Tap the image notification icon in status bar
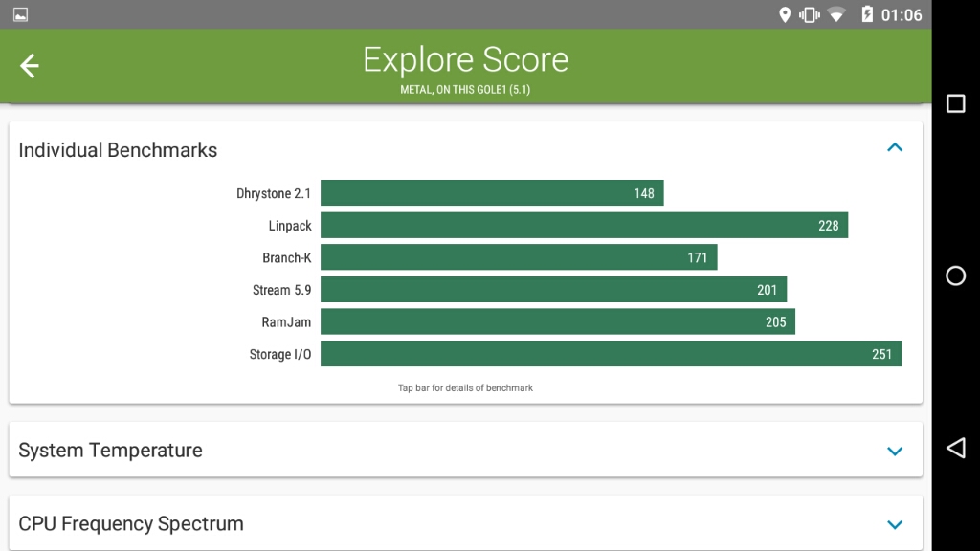 pos(21,14)
